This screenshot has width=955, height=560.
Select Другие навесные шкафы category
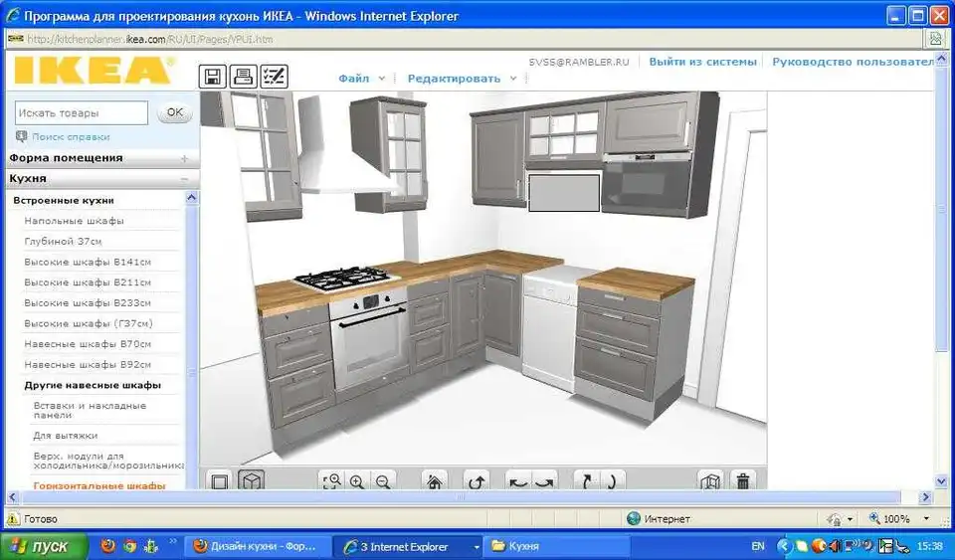click(93, 385)
